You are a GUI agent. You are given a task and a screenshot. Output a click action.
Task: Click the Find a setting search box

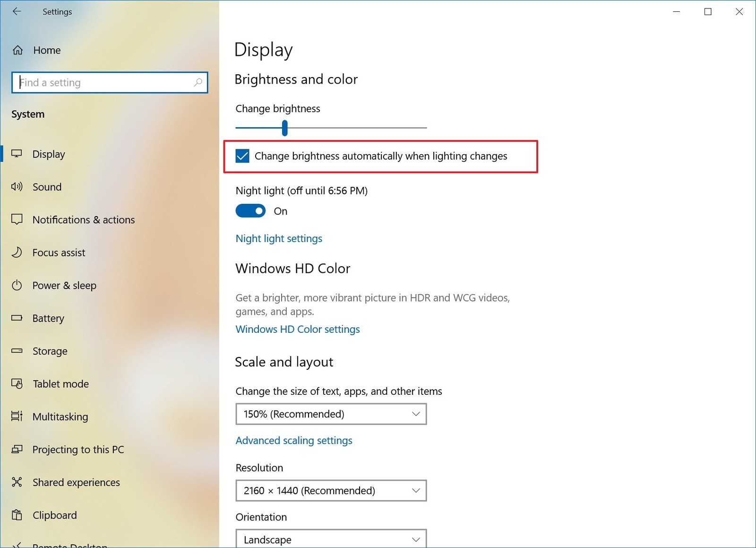[x=110, y=82]
